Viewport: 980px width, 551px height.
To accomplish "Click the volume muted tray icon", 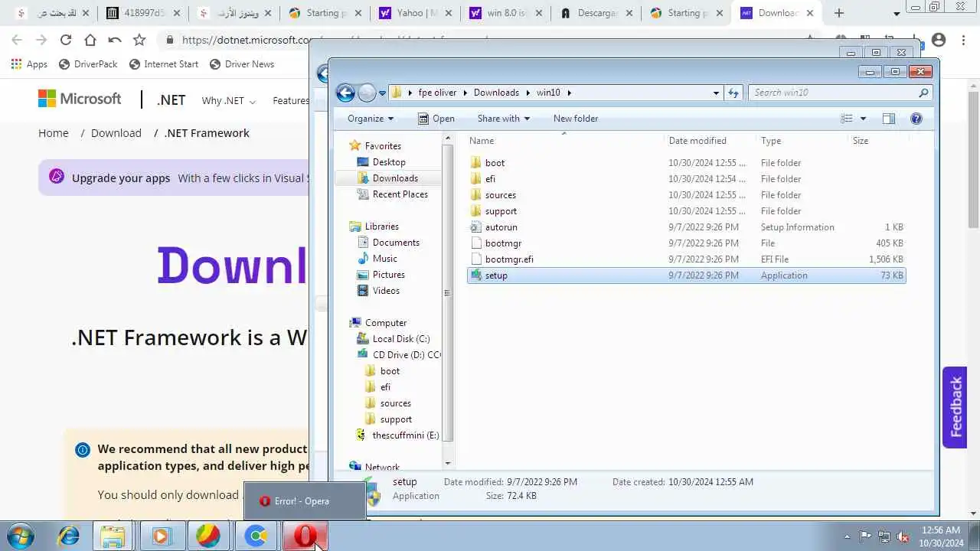I will [903, 536].
